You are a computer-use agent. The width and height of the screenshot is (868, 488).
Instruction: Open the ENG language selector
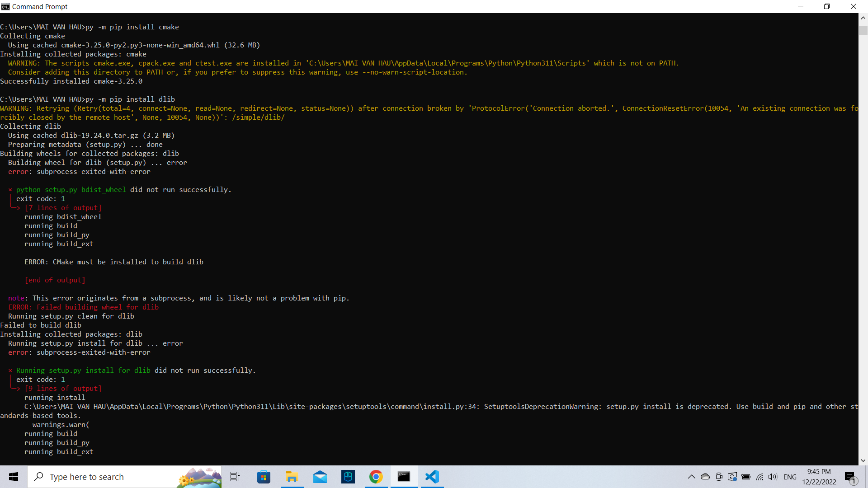click(790, 477)
